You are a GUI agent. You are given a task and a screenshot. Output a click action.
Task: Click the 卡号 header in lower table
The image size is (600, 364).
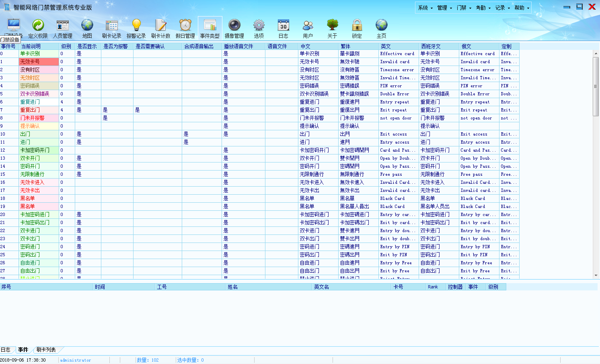(408, 287)
